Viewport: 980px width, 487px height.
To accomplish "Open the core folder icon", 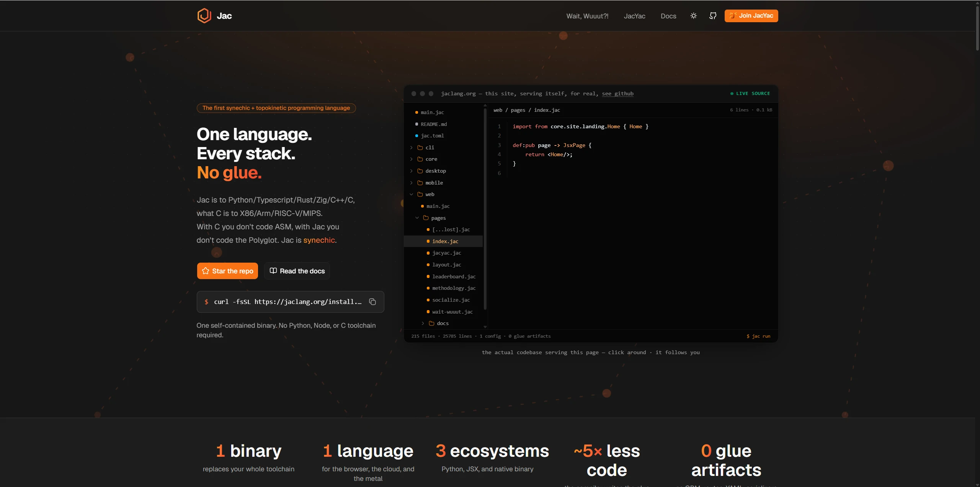I will click(x=420, y=159).
